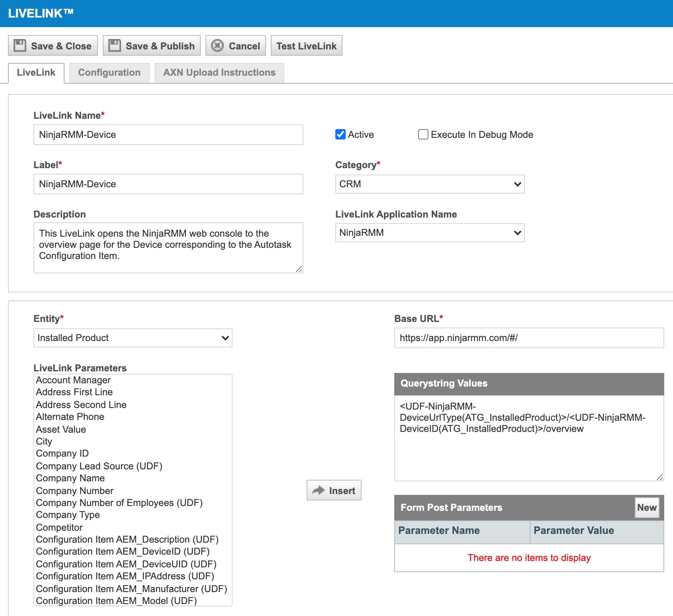Enable Execute In Debug Mode checkbox
The width and height of the screenshot is (673, 616).
(423, 134)
